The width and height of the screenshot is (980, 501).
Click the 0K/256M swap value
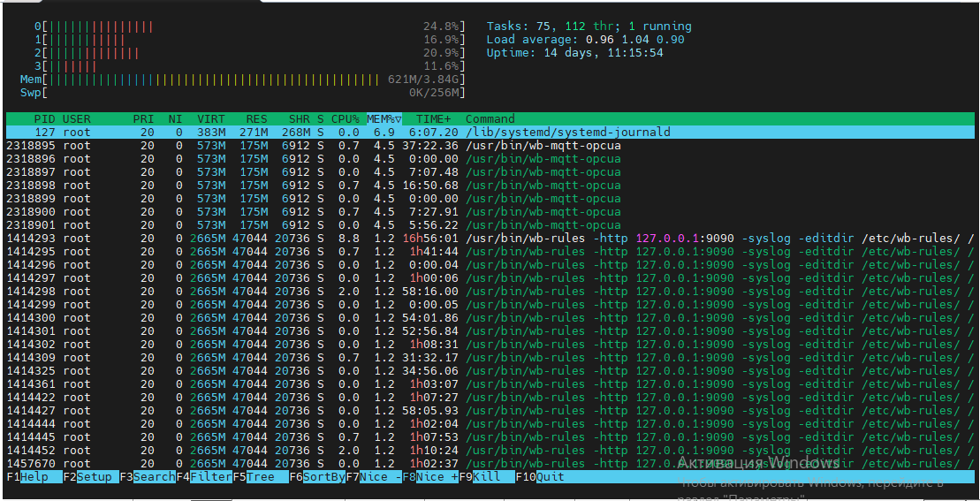[x=435, y=93]
